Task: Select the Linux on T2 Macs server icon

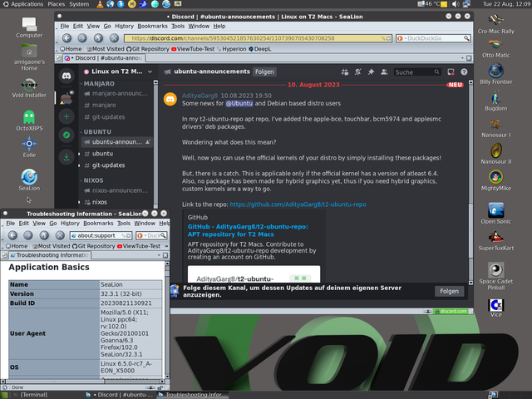Action: (66, 98)
